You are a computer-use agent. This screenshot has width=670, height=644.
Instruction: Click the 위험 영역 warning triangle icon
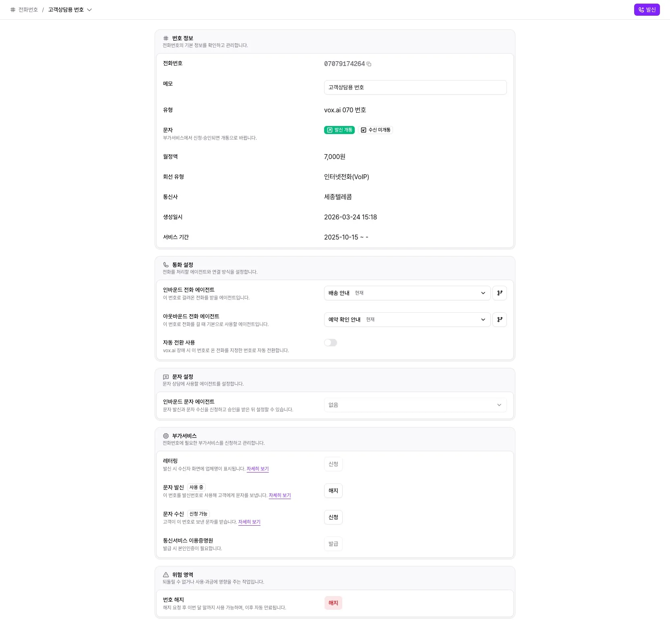tap(166, 575)
